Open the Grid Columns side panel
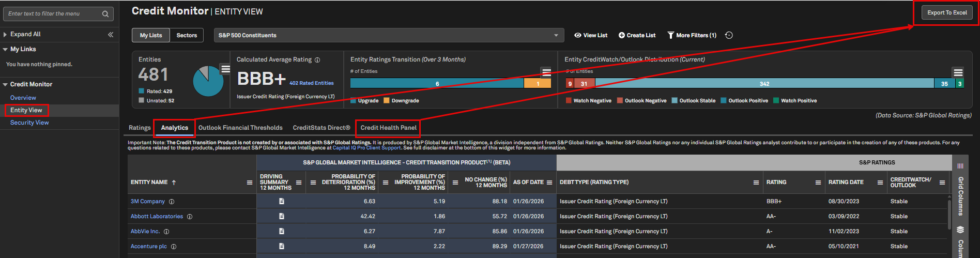980x258 pixels. pyautogui.click(x=960, y=190)
